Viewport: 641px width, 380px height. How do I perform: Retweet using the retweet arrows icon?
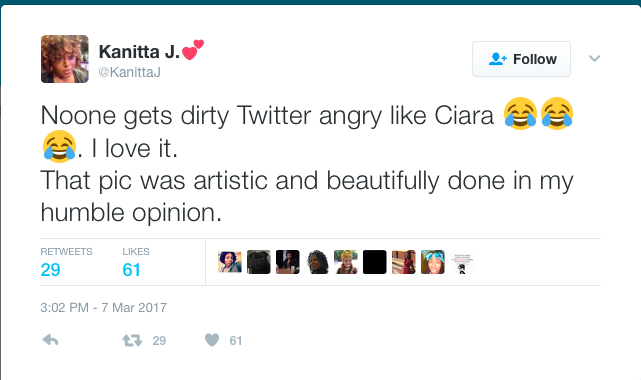point(132,340)
